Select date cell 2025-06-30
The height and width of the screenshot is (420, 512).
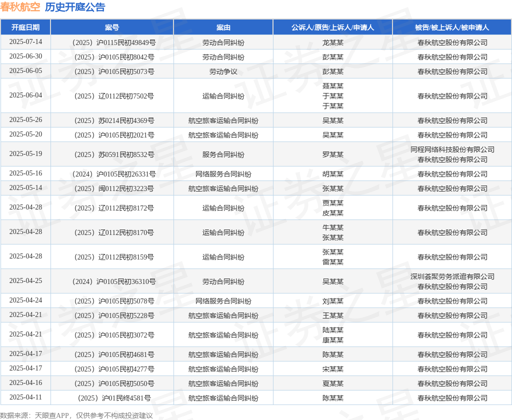(x=25, y=56)
